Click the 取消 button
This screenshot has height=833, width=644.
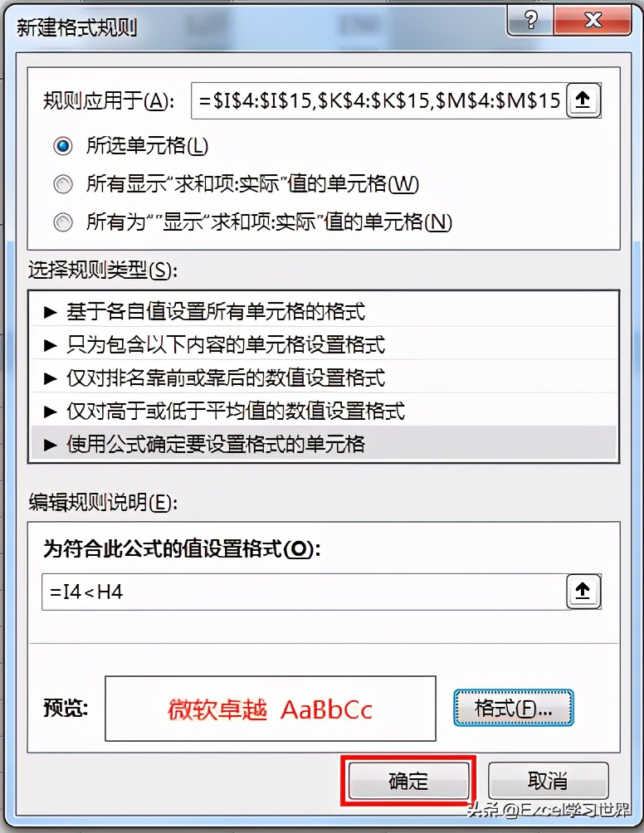(548, 781)
